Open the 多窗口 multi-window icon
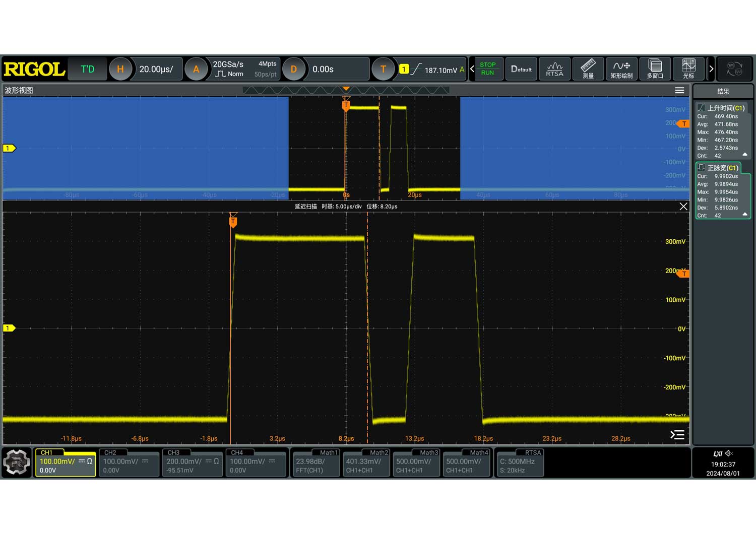756x534 pixels. [x=655, y=69]
